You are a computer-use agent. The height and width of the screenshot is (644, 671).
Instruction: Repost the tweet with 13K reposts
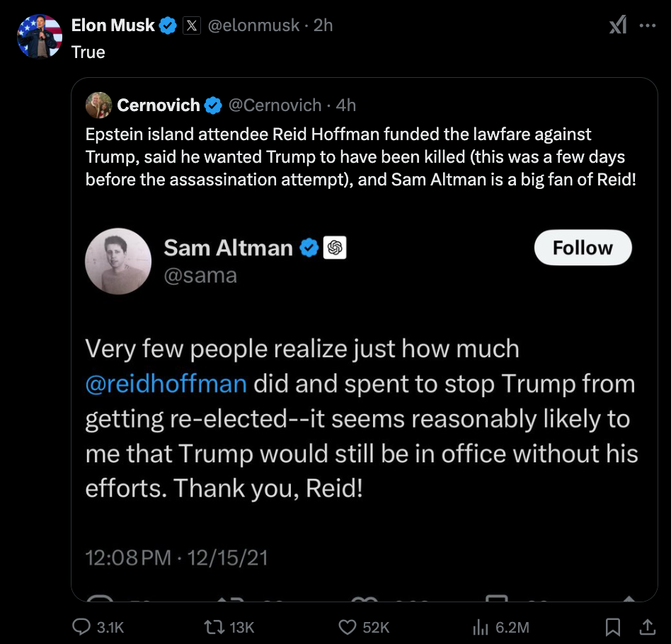click(212, 627)
